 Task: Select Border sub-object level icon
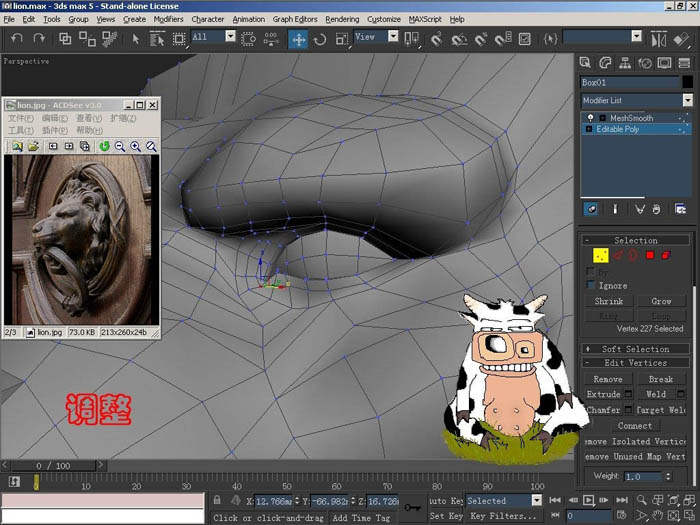coord(633,255)
